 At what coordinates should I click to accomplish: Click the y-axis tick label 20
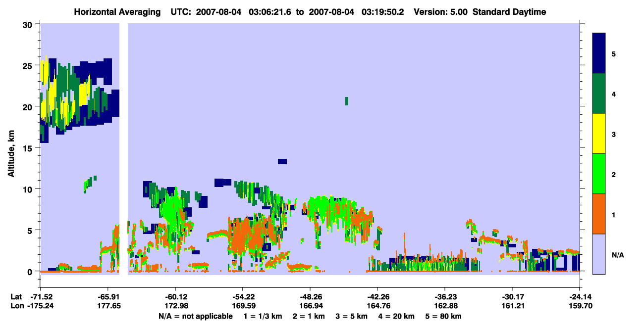click(28, 106)
